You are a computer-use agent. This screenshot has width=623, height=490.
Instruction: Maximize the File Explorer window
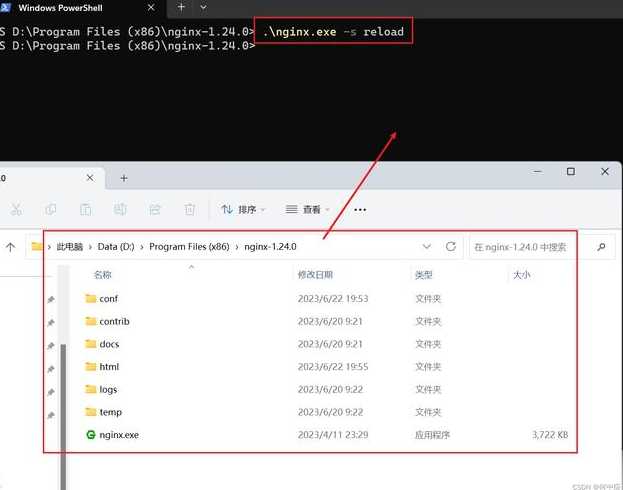[x=571, y=171]
